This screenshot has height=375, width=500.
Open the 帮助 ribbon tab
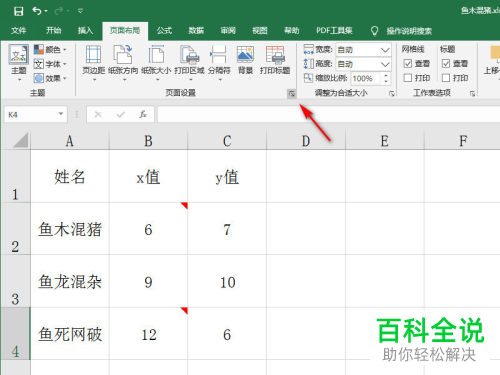[292, 31]
